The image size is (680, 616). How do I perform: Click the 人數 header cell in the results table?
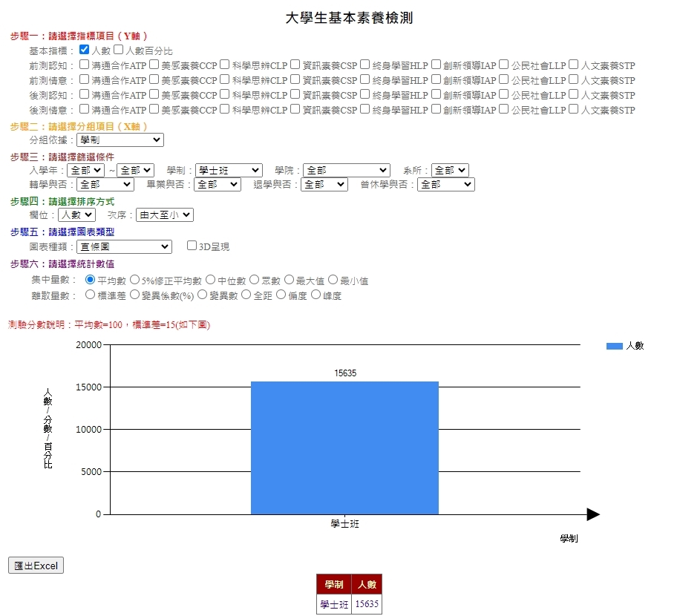tap(368, 585)
